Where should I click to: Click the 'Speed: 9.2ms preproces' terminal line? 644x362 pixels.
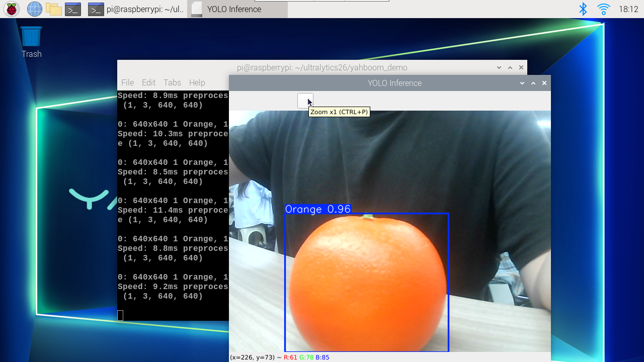[173, 287]
